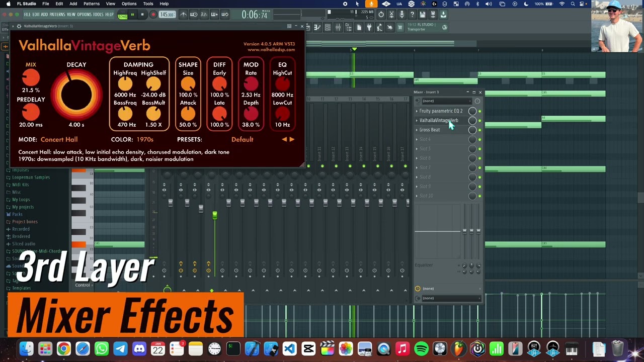
Task: Open the OPTIONS menu in FL toolbar
Action: pos(84,15)
